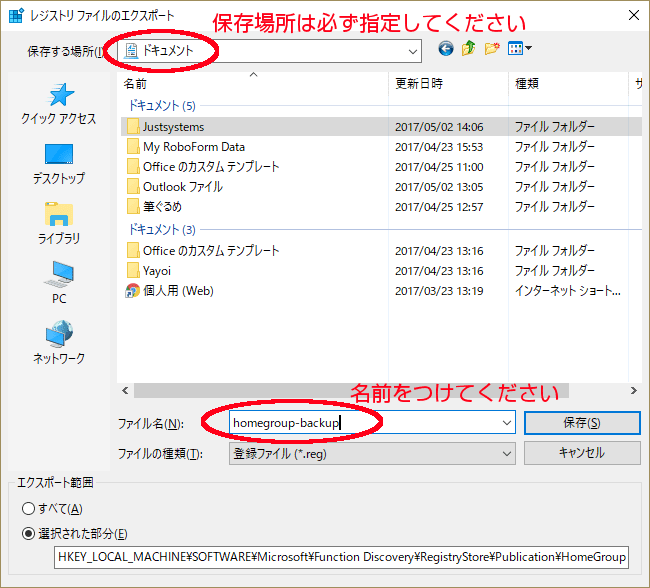650x588 pixels.
Task: Open Libraries in the places bar
Action: (59, 224)
